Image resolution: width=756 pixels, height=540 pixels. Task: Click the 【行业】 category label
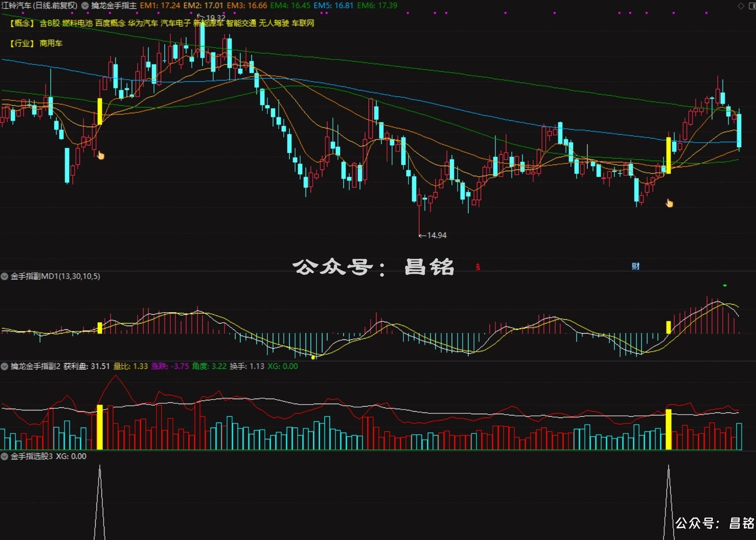pos(22,43)
